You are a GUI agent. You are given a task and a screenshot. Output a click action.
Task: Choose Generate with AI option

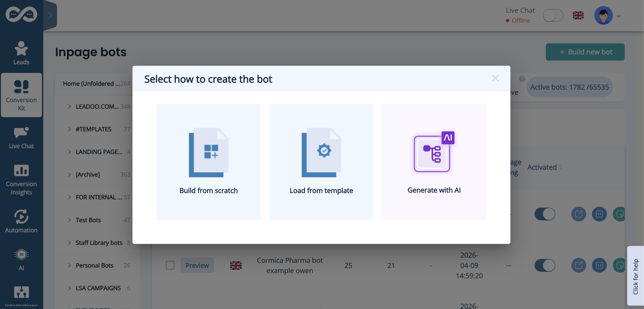[434, 161]
